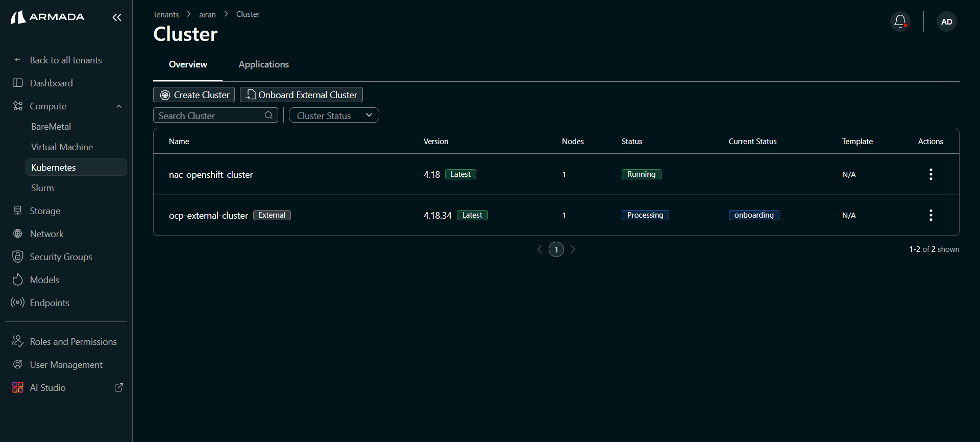Open the Cluster Status dropdown
The width and height of the screenshot is (980, 442).
tap(334, 115)
